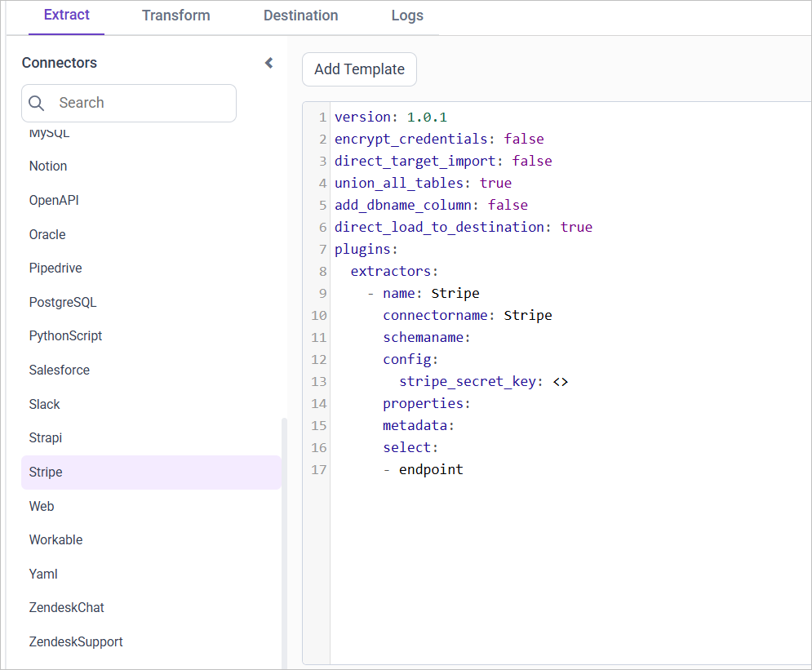Select the Oracle connector
The width and height of the screenshot is (812, 670).
(x=47, y=234)
